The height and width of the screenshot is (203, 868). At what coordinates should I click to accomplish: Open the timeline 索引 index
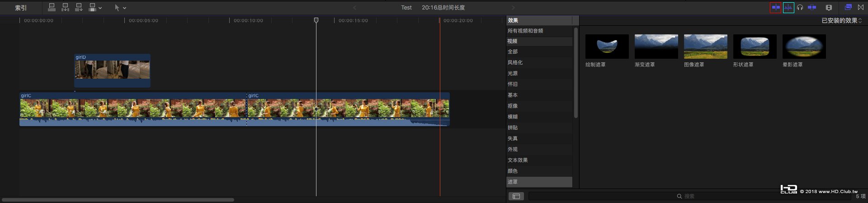tap(21, 8)
